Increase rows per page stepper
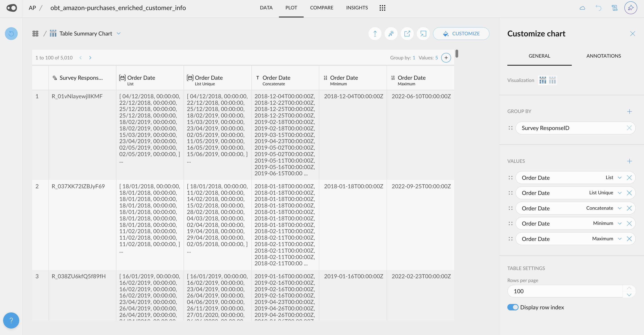Viewport: 644px width, 335px height. (x=629, y=288)
